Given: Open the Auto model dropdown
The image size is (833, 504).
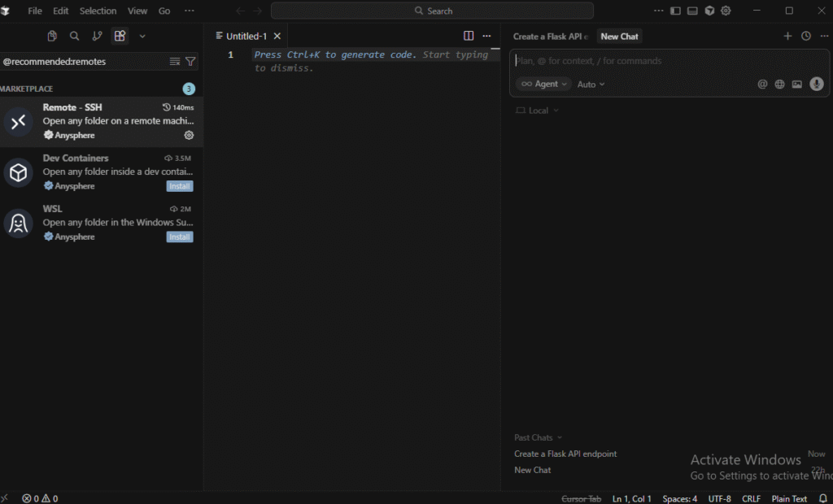Looking at the screenshot, I should tap(591, 84).
